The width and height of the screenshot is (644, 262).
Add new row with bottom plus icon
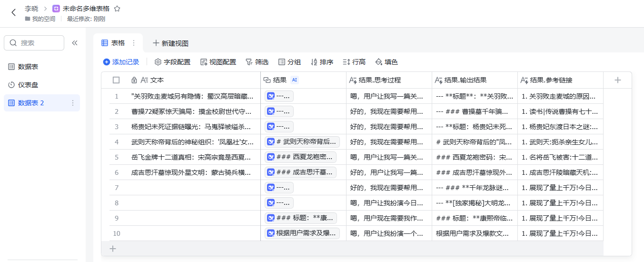(x=113, y=248)
